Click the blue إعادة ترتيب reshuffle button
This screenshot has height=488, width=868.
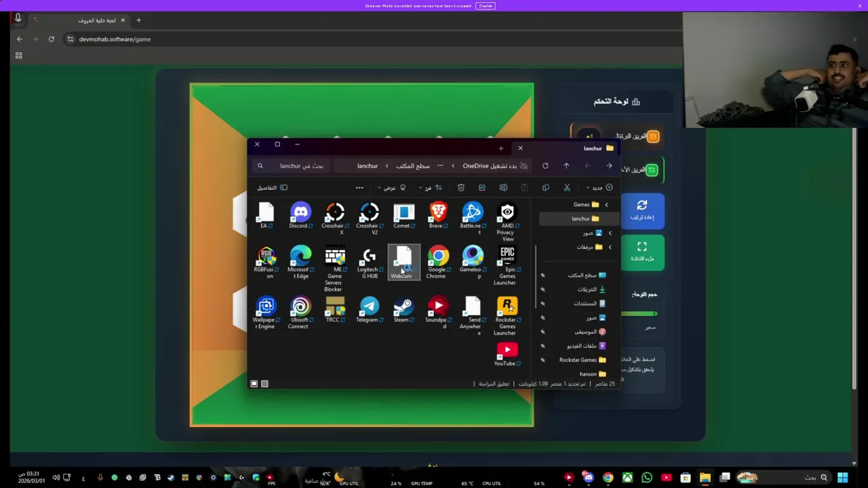click(x=642, y=210)
